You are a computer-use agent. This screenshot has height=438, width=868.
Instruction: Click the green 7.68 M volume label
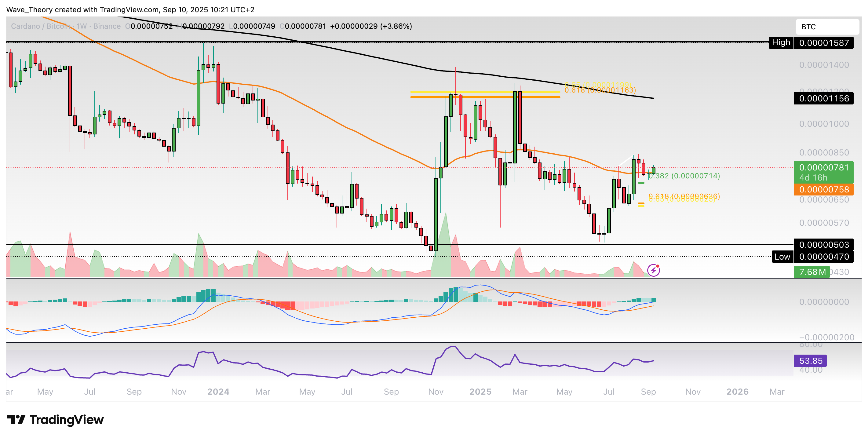pos(812,272)
